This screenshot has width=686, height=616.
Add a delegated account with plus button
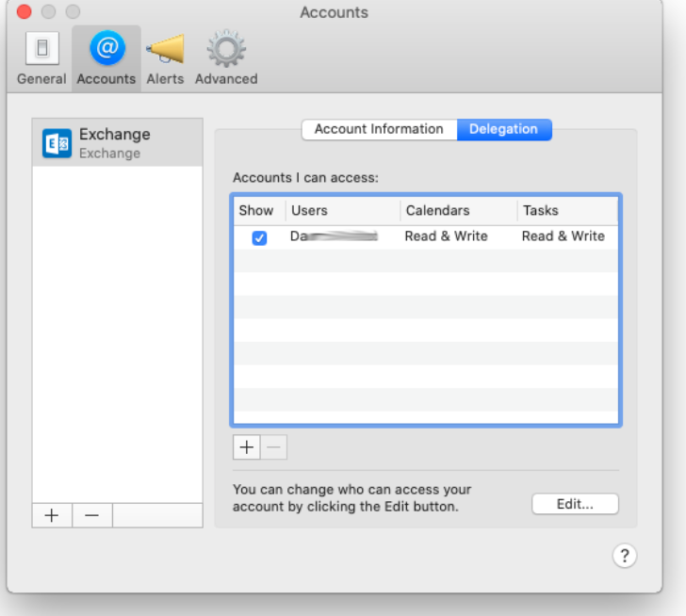(x=246, y=447)
